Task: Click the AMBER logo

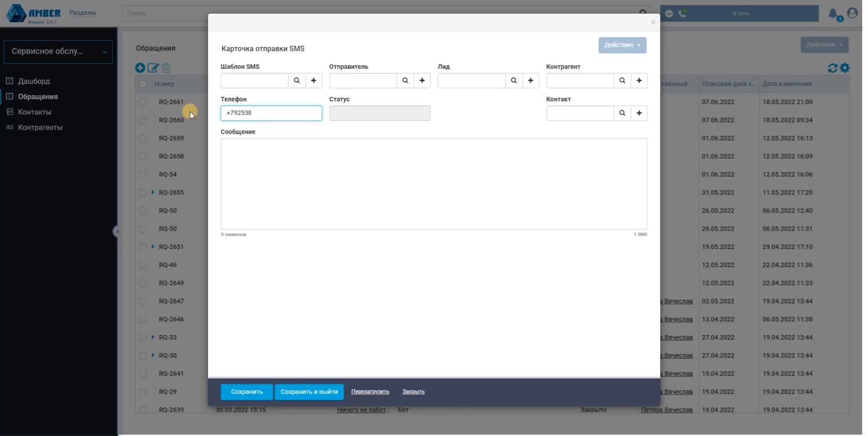Action: [x=34, y=14]
